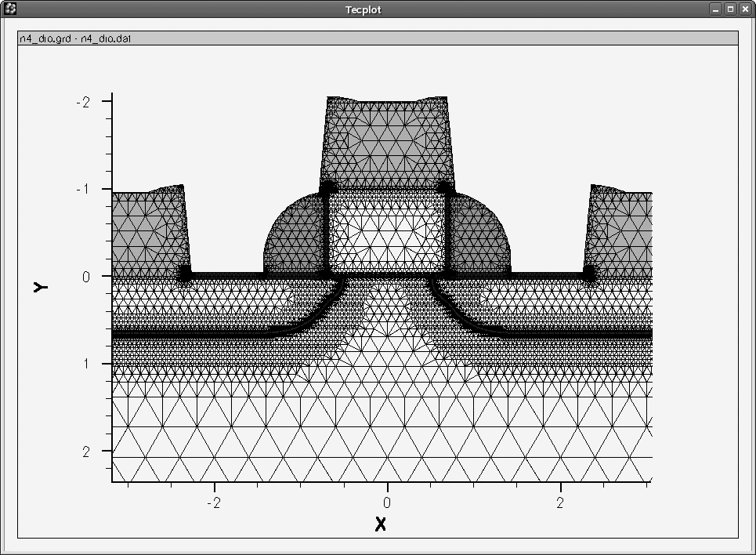The height and width of the screenshot is (555, 756).
Task: Select the -1 tick label on Y axis
Action: [82, 189]
